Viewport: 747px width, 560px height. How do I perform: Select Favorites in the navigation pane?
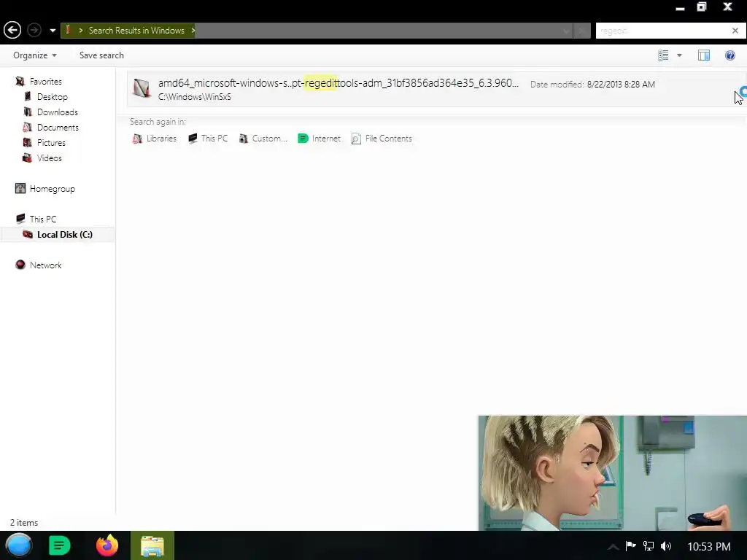coord(46,82)
